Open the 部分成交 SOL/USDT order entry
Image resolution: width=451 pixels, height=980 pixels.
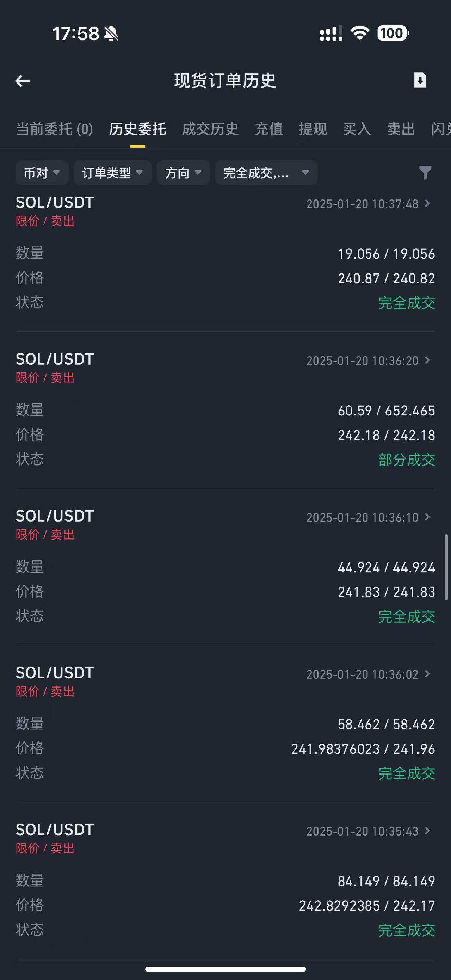pos(225,410)
